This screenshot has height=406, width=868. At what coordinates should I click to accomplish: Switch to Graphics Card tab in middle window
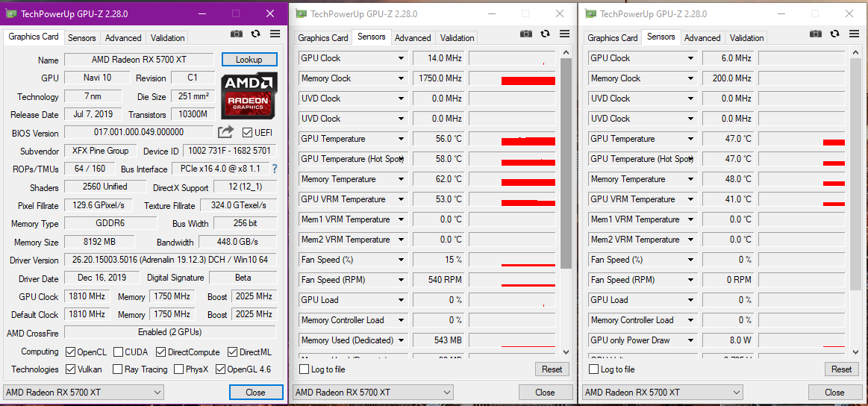pos(322,37)
